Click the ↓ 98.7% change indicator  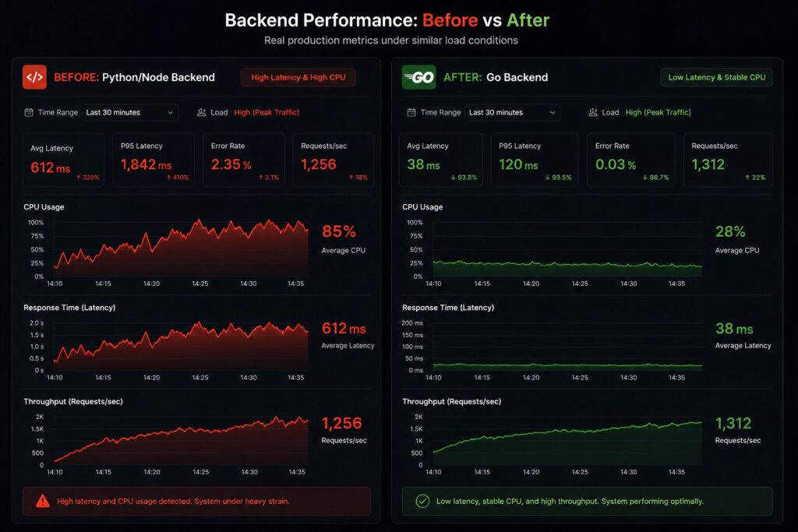click(x=655, y=178)
